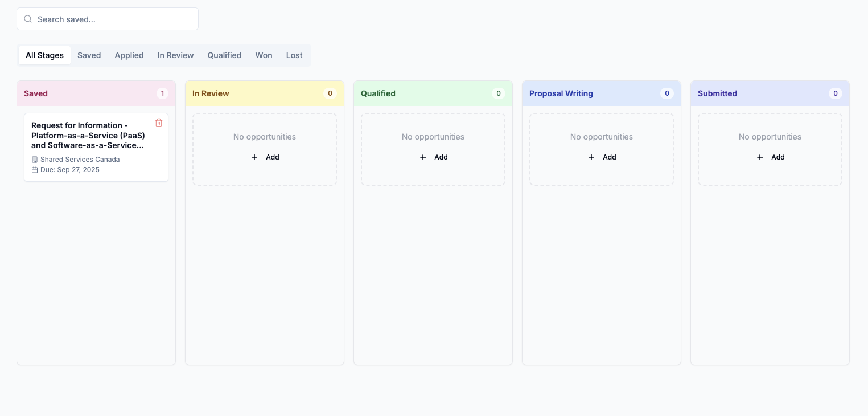The image size is (868, 416).
Task: Click the building icon beside Shared Services Canada
Action: pyautogui.click(x=35, y=160)
